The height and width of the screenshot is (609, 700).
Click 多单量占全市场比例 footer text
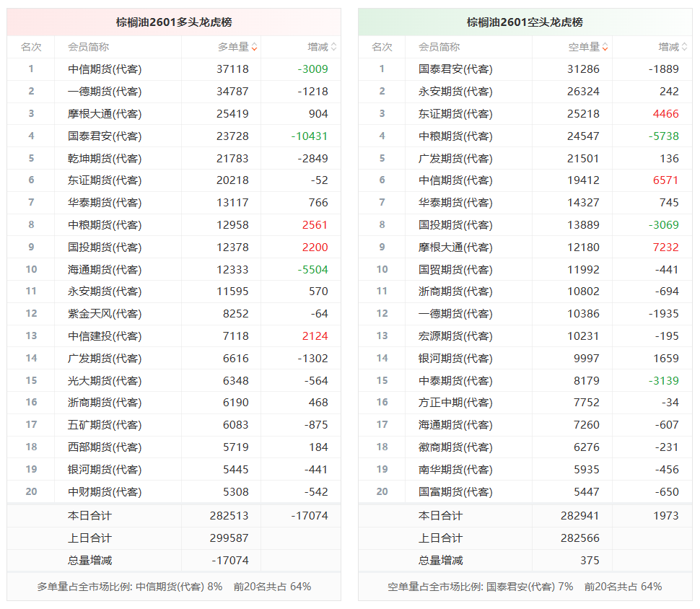(x=174, y=587)
